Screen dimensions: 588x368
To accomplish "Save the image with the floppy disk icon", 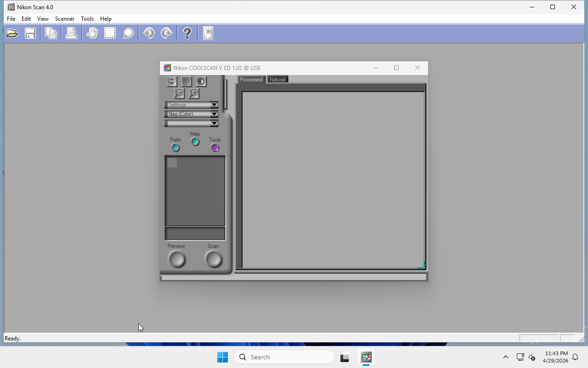I will click(x=30, y=33).
